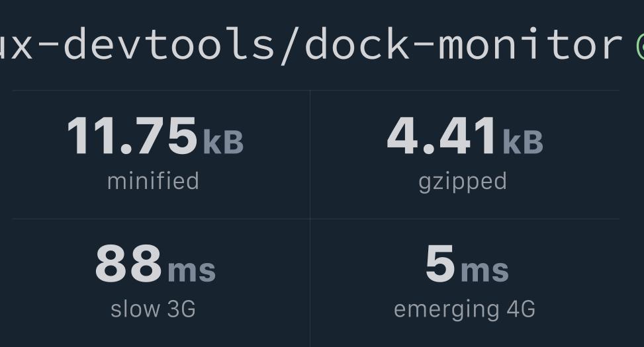The width and height of the screenshot is (644, 347).
Task: Click the minified label
Action: pos(153,181)
